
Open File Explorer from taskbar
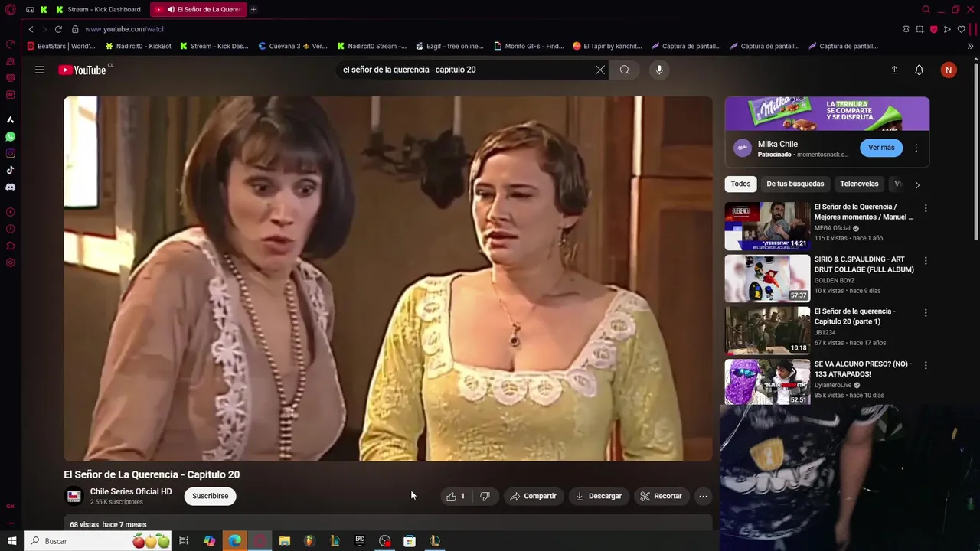(284, 541)
